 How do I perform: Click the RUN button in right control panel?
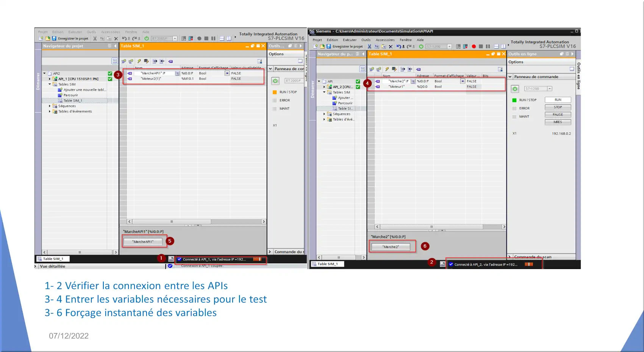pos(558,100)
